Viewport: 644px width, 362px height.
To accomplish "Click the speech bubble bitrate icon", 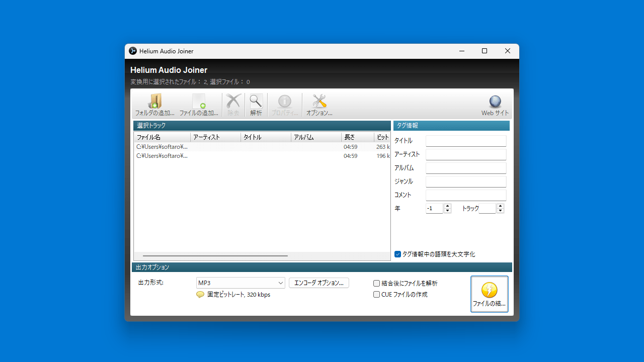I will click(x=200, y=295).
